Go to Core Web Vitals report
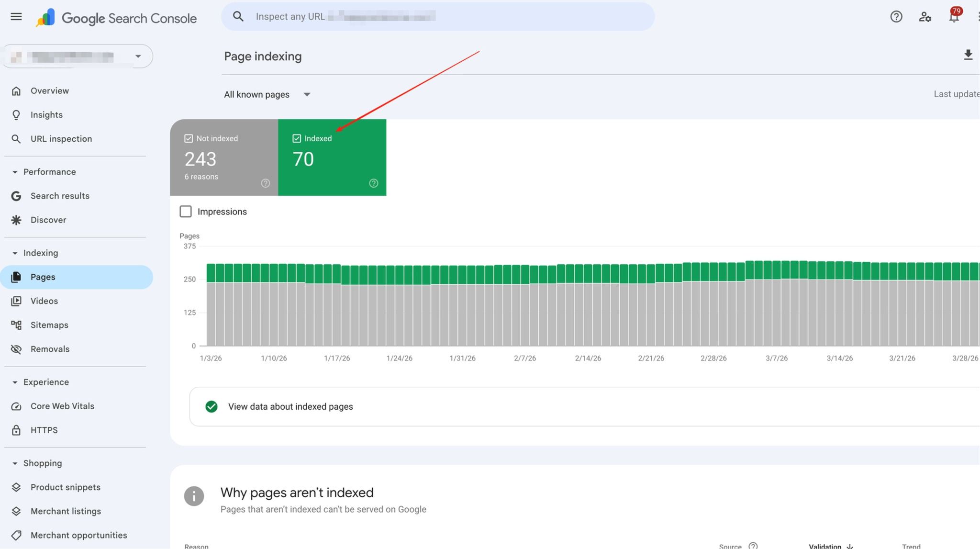 (x=62, y=406)
